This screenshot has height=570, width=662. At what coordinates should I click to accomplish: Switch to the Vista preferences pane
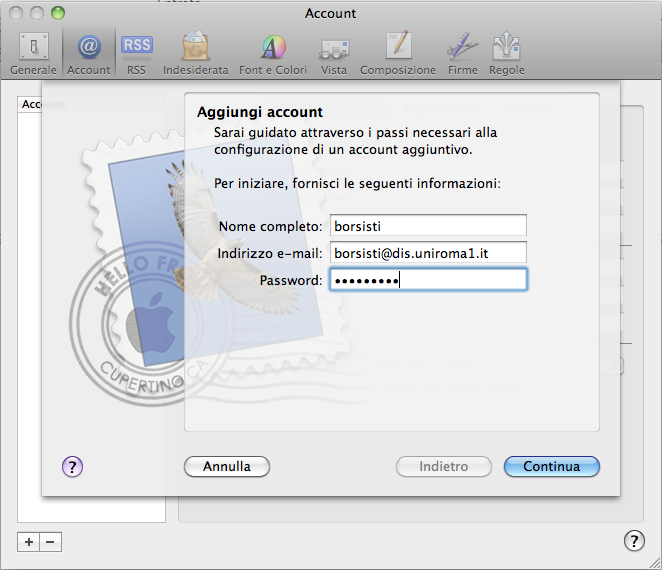pos(334,54)
